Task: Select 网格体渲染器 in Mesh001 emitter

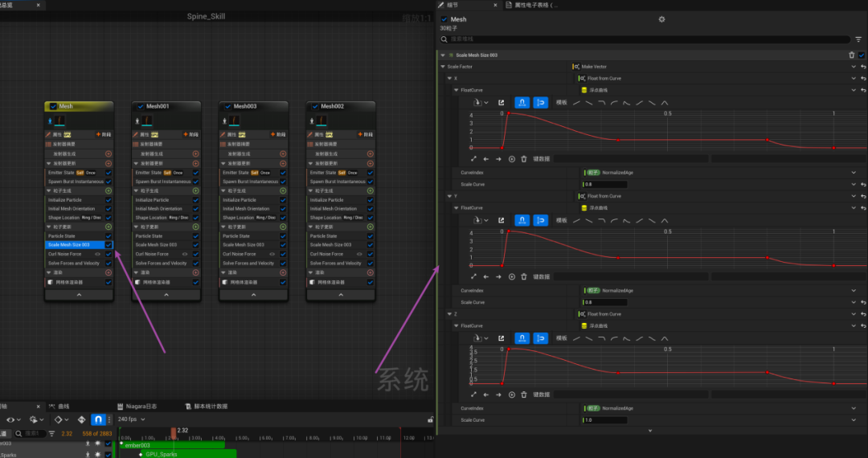Action: pos(158,282)
